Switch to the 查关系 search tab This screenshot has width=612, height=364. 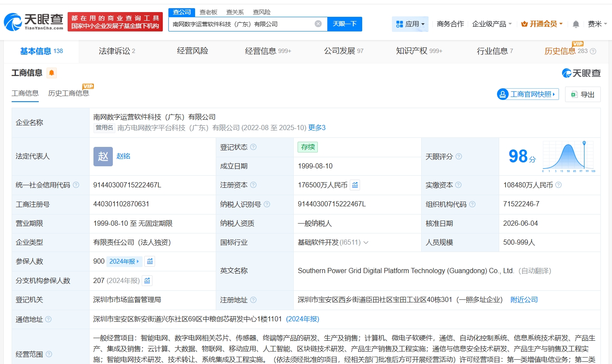point(235,12)
